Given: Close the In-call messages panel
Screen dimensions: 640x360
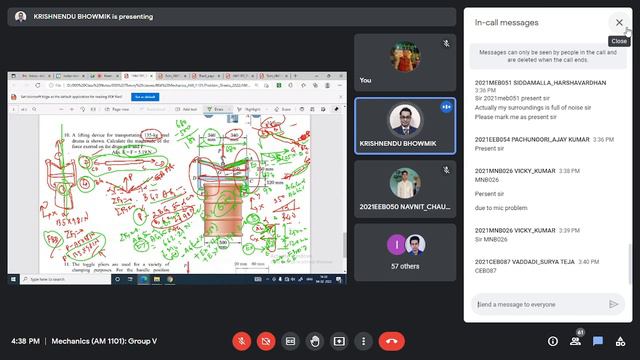Looking at the screenshot, I should [x=619, y=22].
